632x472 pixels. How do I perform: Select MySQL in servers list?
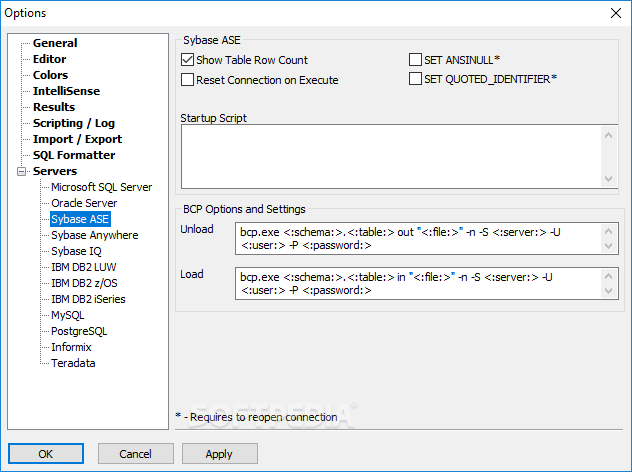[x=67, y=315]
